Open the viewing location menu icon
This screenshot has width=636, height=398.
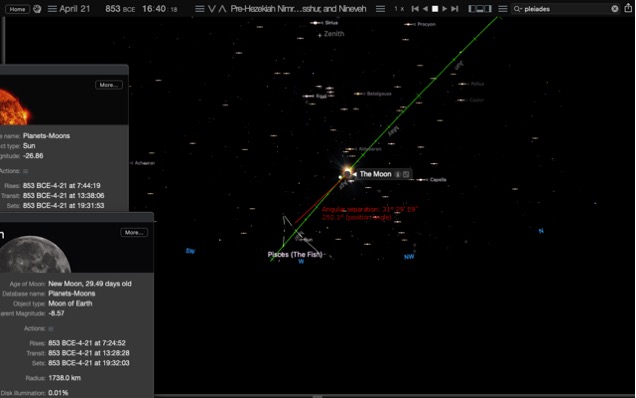tap(199, 9)
